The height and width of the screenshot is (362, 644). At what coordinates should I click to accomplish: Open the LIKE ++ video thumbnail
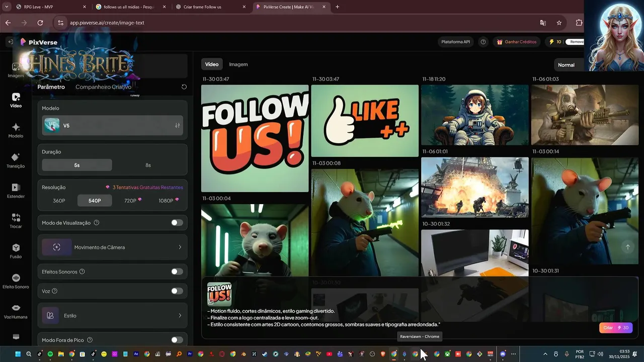click(365, 121)
